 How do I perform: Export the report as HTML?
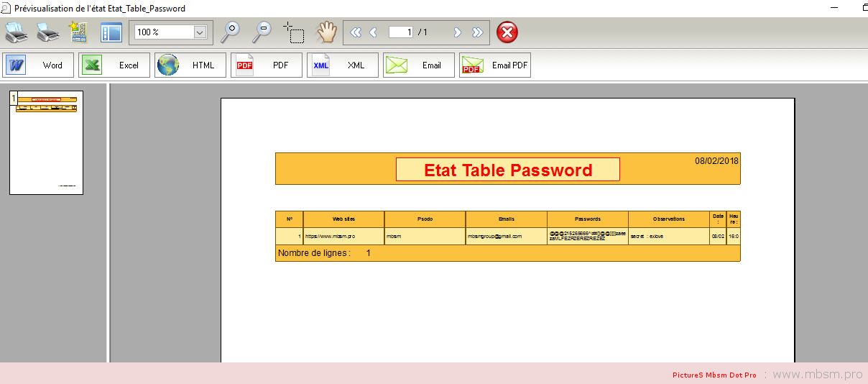[x=190, y=65]
